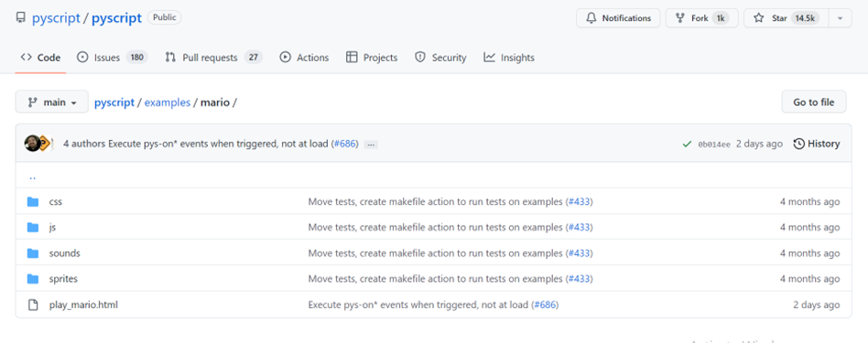The image size is (868, 343).
Task: Click the latest commit title text in header
Action: tap(219, 144)
